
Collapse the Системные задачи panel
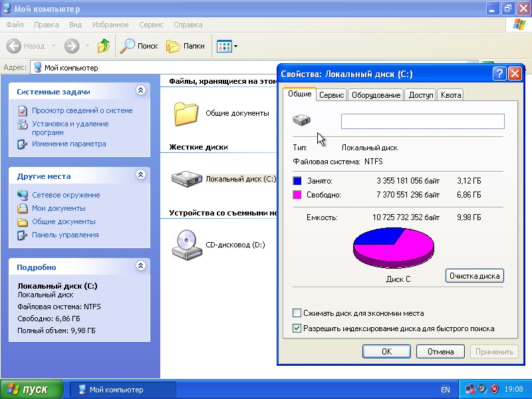click(x=141, y=90)
